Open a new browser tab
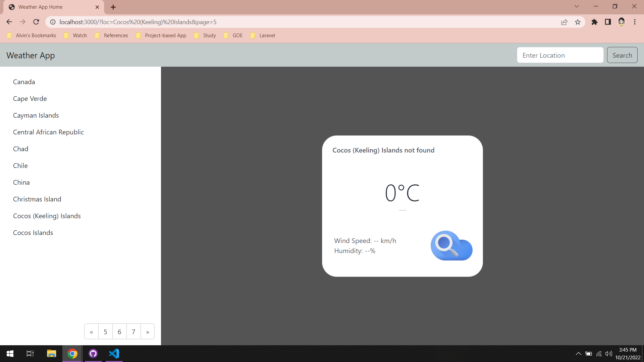This screenshot has height=362, width=644. tap(113, 7)
